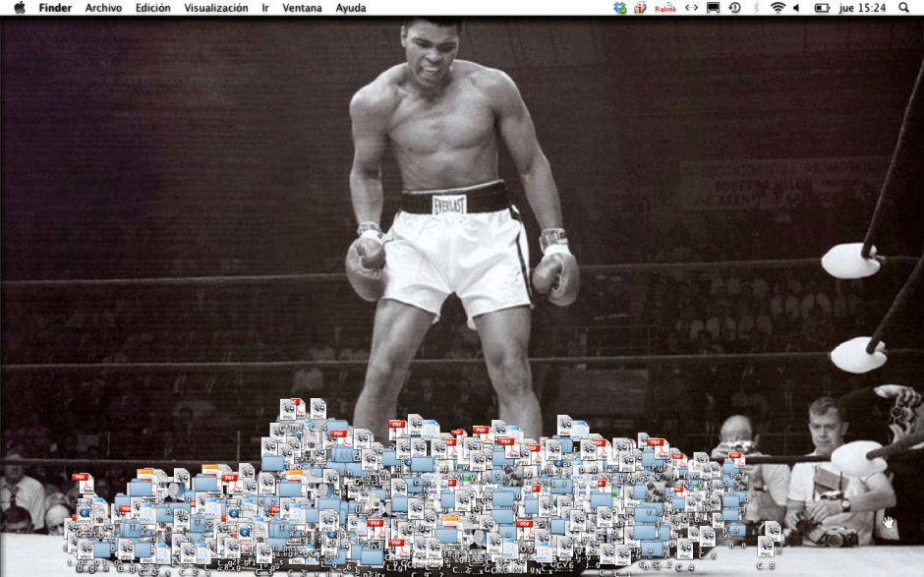Open the Edición menu
Viewport: 924px width, 577px height.
click(152, 8)
